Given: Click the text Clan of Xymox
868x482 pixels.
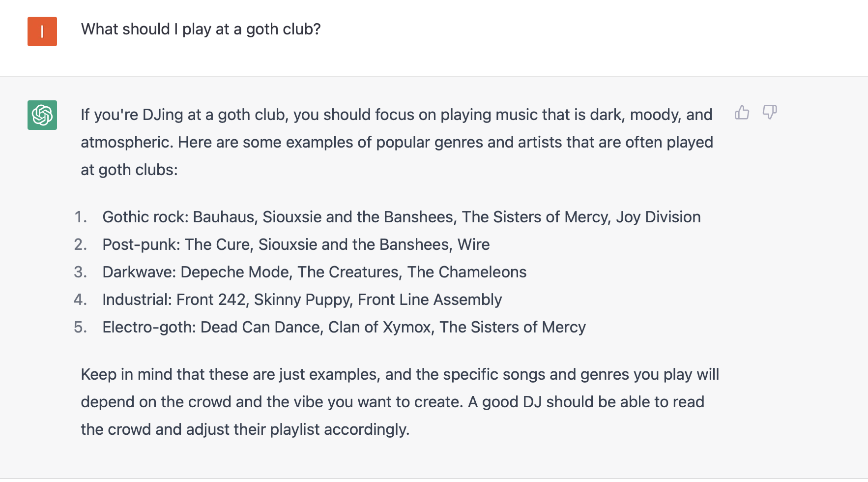Looking at the screenshot, I should (379, 327).
